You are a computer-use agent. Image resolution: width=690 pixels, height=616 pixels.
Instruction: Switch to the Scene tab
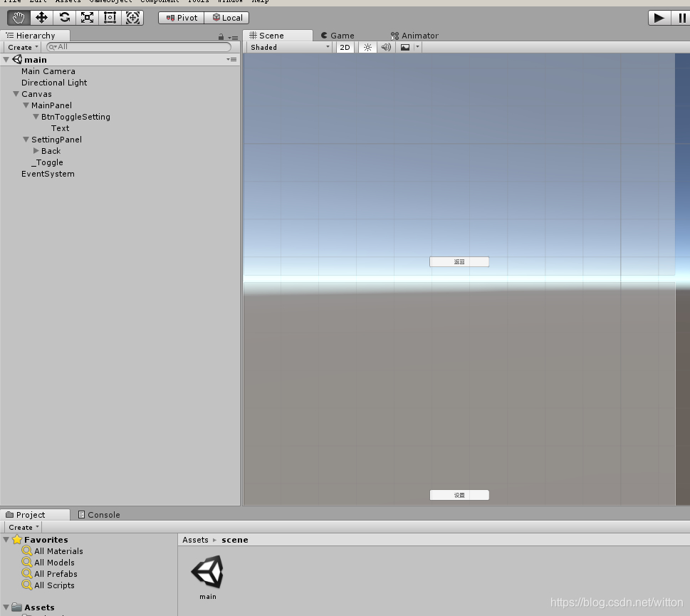point(278,35)
